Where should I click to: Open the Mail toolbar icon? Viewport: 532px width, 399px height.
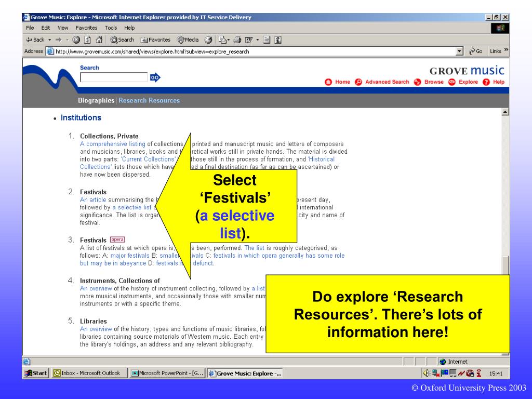223,40
